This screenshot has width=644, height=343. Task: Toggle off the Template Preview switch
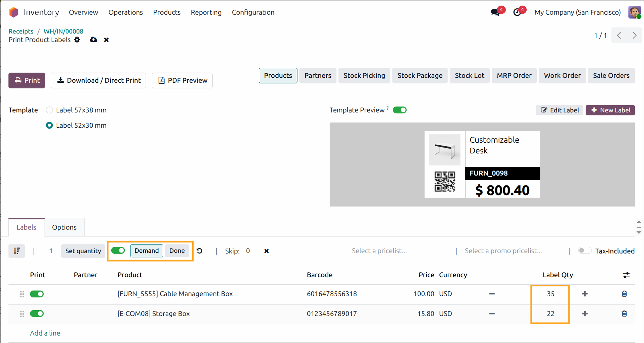399,110
